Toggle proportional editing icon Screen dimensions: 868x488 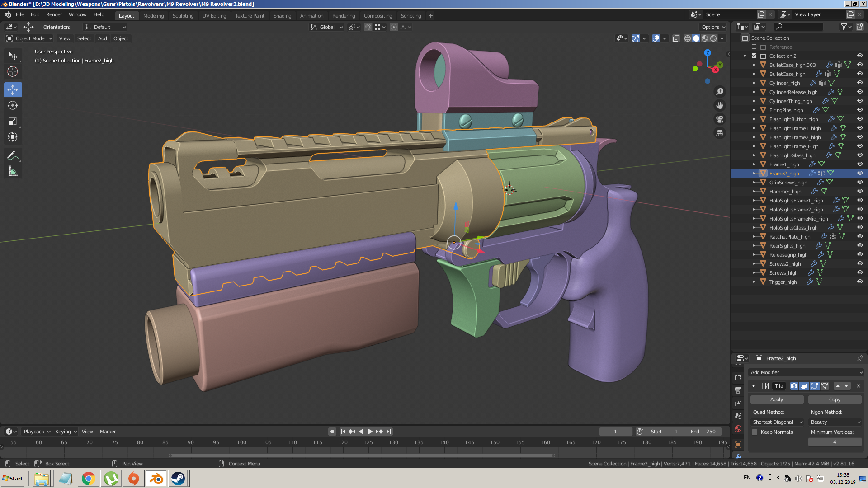pos(394,27)
